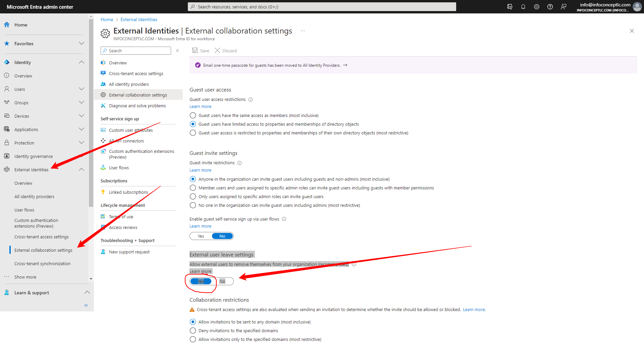This screenshot has width=644, height=358.
Task: Open help question mark icon
Action: tap(550, 7)
